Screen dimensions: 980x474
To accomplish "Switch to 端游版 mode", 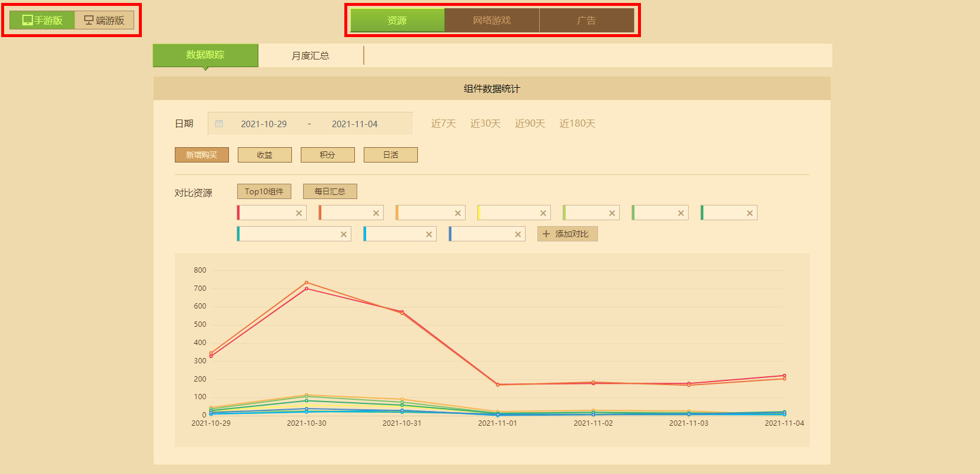I will (x=104, y=20).
